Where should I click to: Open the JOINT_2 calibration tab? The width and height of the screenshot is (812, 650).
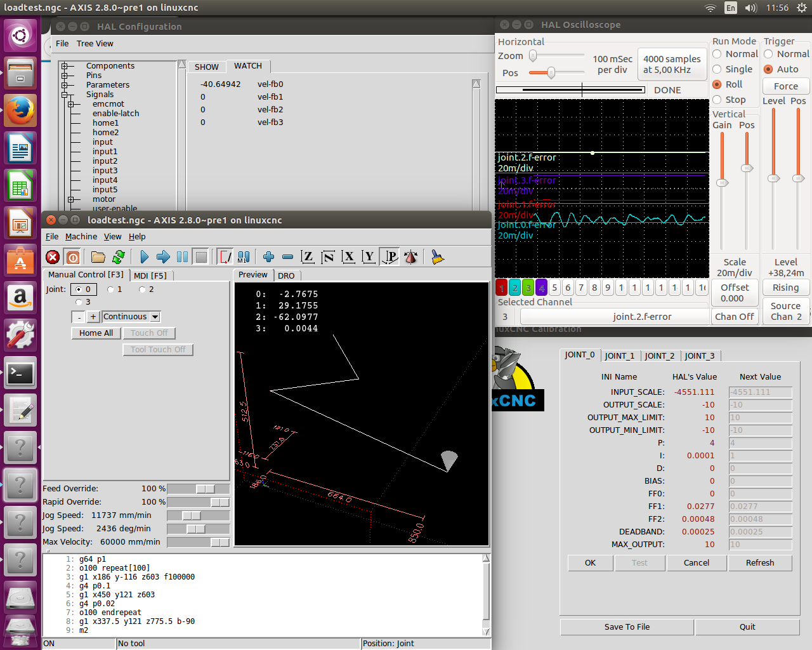tap(660, 356)
